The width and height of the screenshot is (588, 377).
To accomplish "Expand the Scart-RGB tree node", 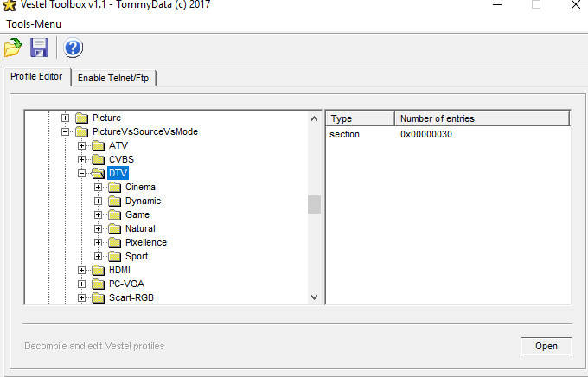I will click(x=82, y=297).
